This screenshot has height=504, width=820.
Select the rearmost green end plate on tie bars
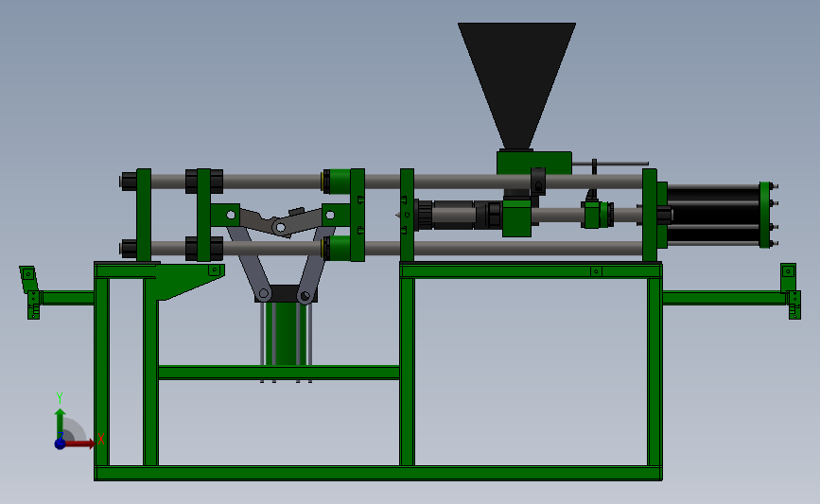pos(144,215)
